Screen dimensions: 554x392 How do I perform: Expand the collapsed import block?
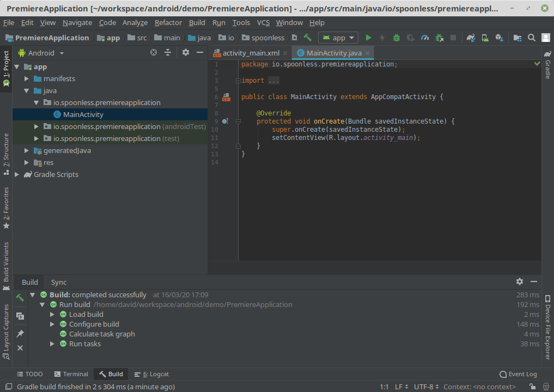(238, 81)
